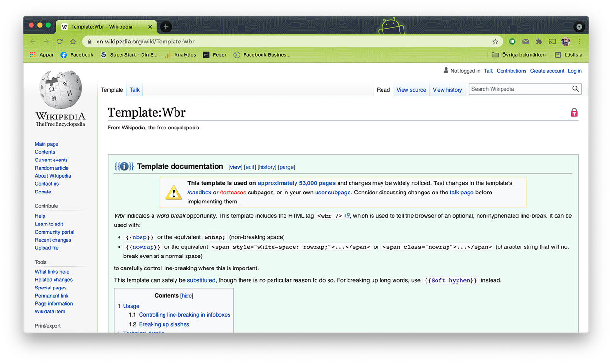Close the Template:Wbr browser tab

[150, 27]
